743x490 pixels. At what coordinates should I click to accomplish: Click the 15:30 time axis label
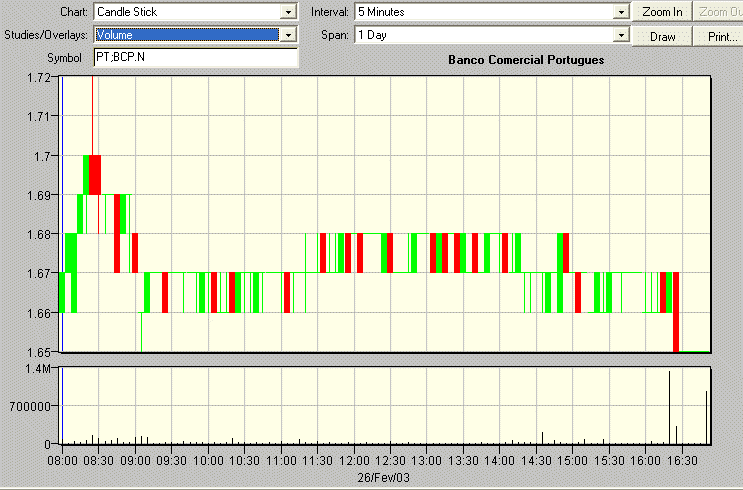[609, 460]
